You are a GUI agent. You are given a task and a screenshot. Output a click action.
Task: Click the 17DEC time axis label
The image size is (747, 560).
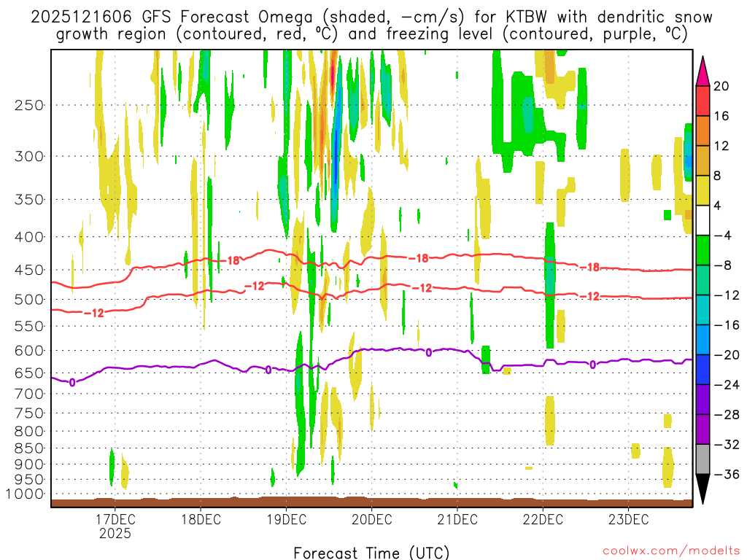115,519
